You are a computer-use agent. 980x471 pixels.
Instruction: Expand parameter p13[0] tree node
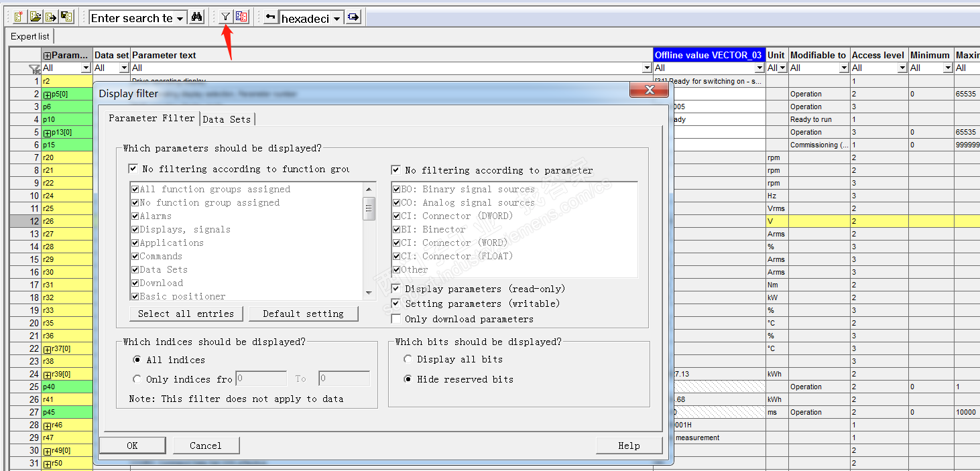point(48,133)
